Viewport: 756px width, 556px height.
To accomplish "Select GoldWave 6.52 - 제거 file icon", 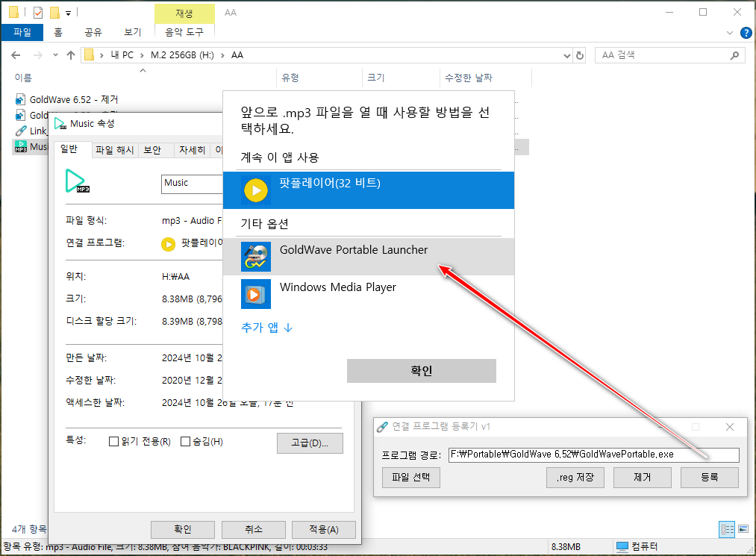I will 20,100.
